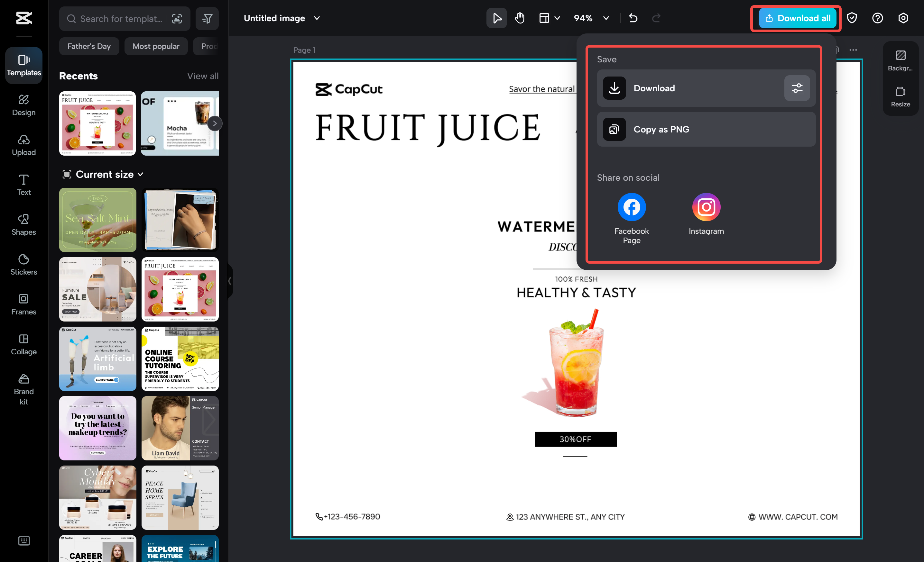Share design on Instagram
The image size is (924, 562).
pos(706,207)
